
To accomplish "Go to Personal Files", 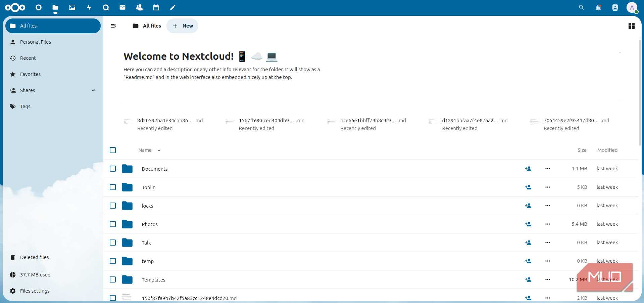I will click(x=53, y=42).
